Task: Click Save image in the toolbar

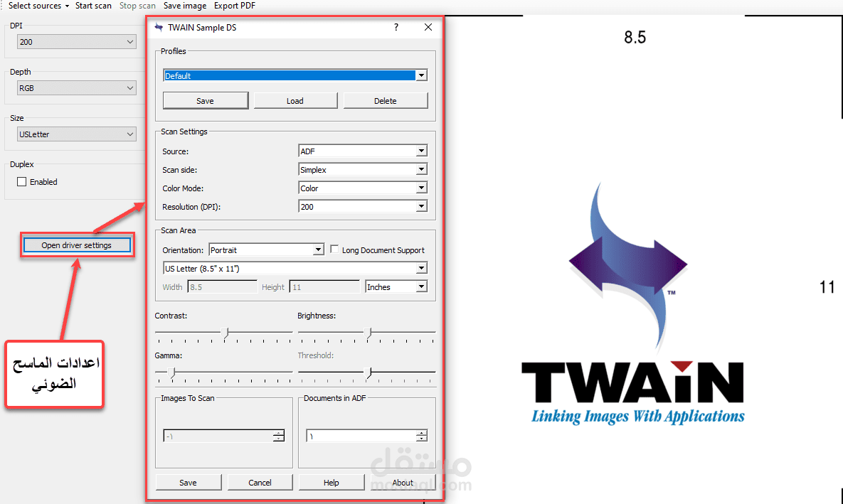Action: [184, 6]
